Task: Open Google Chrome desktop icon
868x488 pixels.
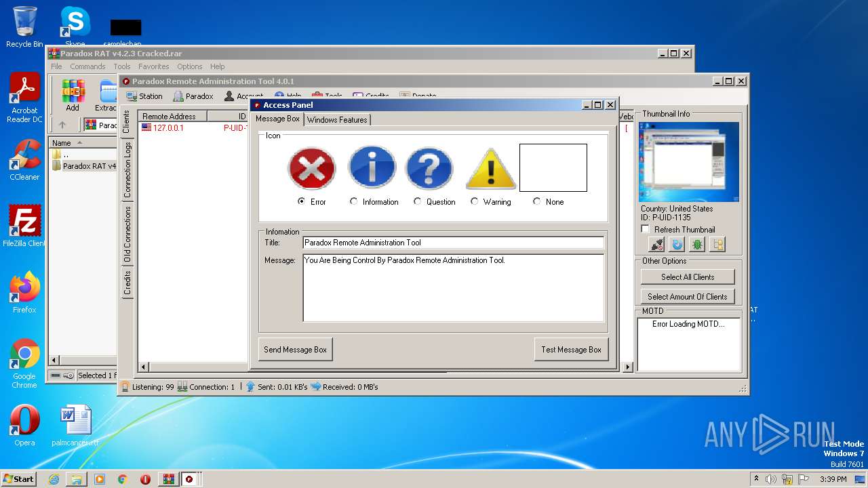Action: click(x=24, y=364)
